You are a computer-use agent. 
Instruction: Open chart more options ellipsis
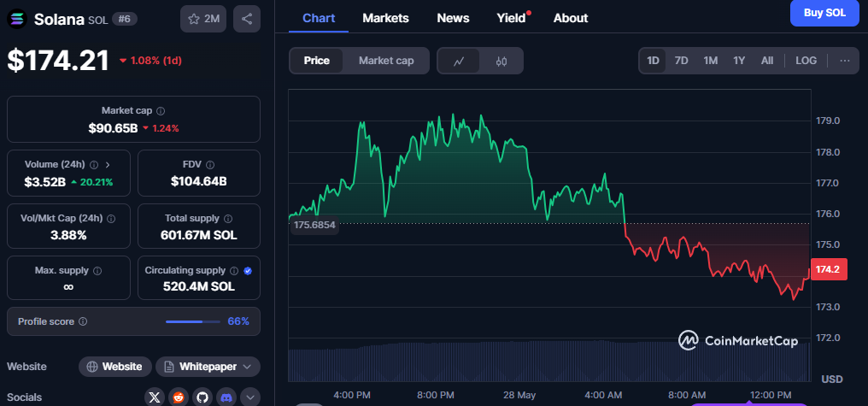[845, 61]
